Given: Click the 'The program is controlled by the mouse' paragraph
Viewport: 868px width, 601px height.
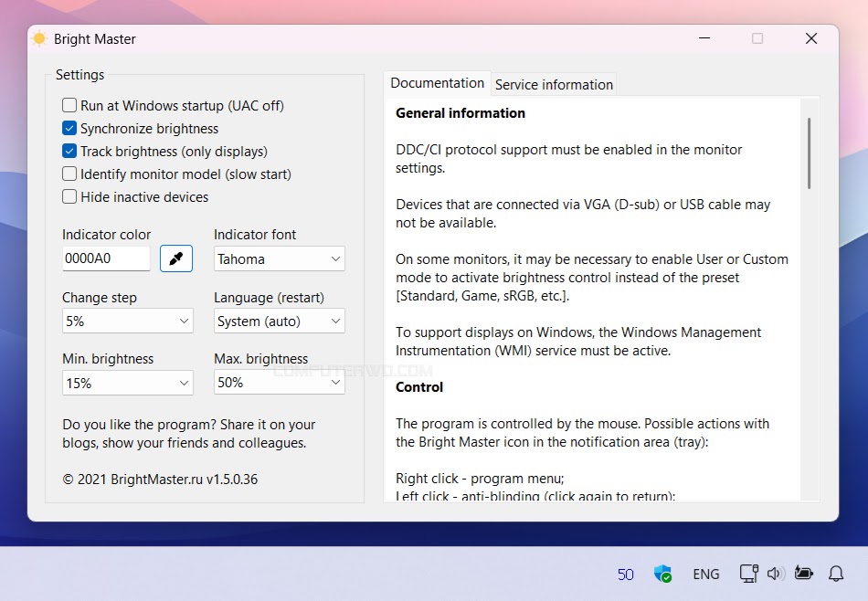Looking at the screenshot, I should coord(582,433).
